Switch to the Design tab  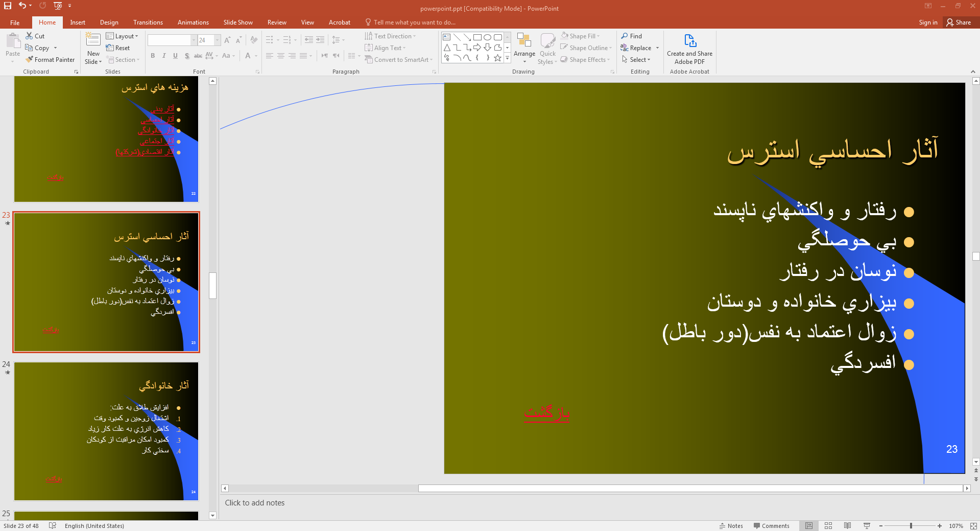[109, 22]
